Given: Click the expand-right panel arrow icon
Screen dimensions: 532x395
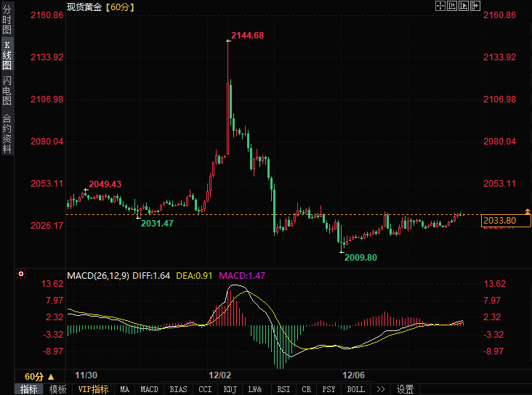Looking at the screenshot, I should (x=475, y=6).
